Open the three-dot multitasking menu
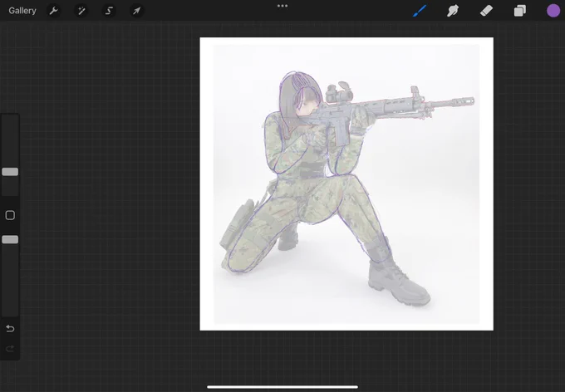Image resolution: width=565 pixels, height=392 pixels. coord(282,6)
